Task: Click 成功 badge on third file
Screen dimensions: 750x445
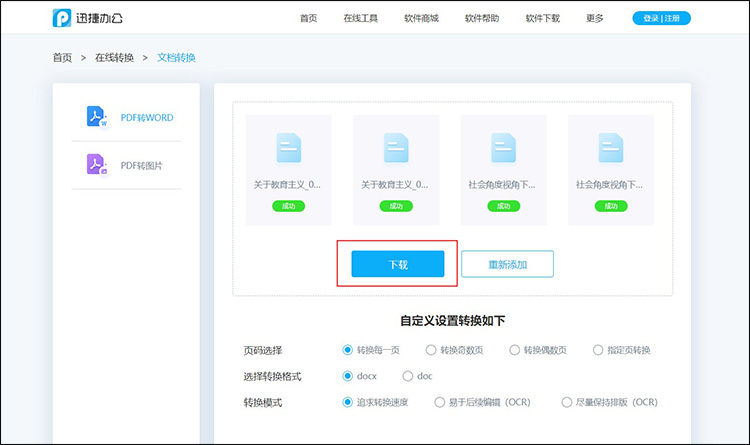Action: (504, 206)
